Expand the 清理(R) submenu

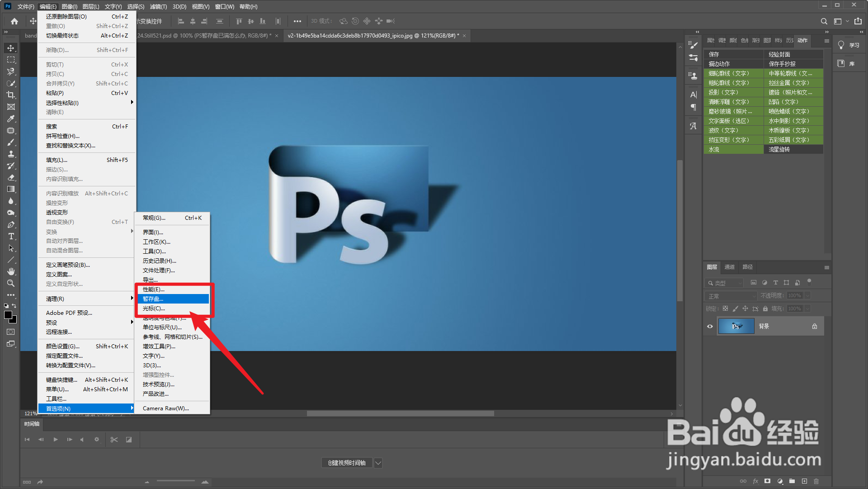87,299
